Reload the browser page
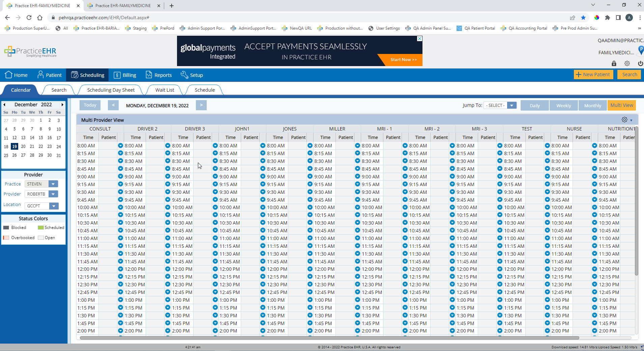Screen dimensions: 644x351 click(29, 18)
